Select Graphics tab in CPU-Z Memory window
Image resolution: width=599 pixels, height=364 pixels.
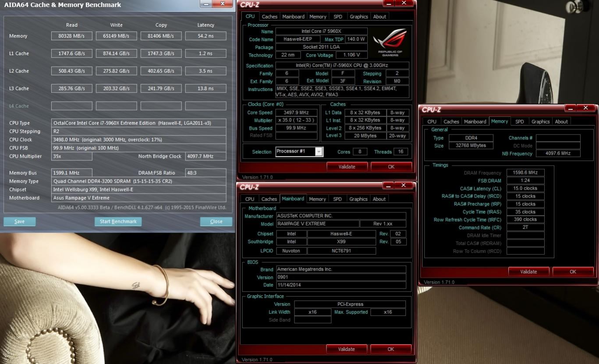540,122
